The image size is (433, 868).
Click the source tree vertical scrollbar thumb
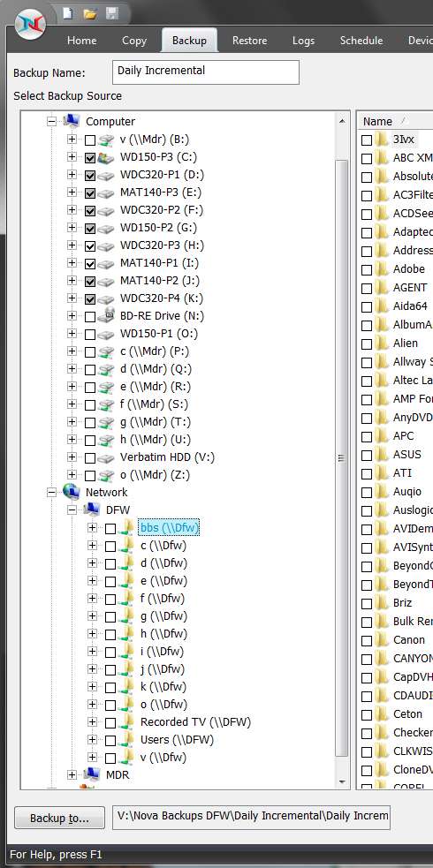(x=341, y=458)
